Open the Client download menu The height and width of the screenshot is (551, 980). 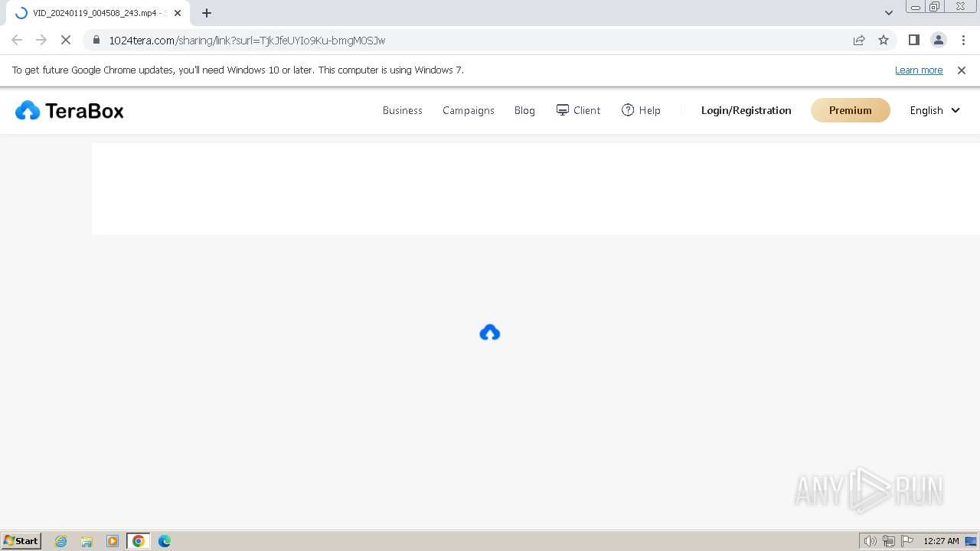pos(578,110)
